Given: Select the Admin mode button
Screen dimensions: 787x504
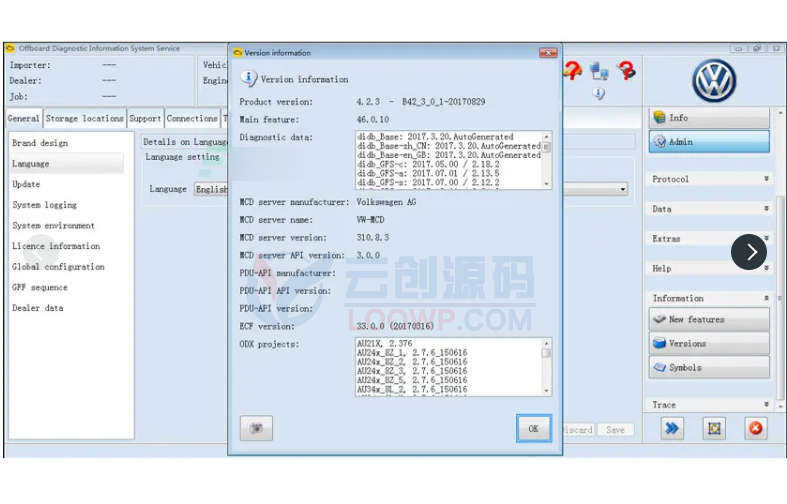Looking at the screenshot, I should click(709, 142).
